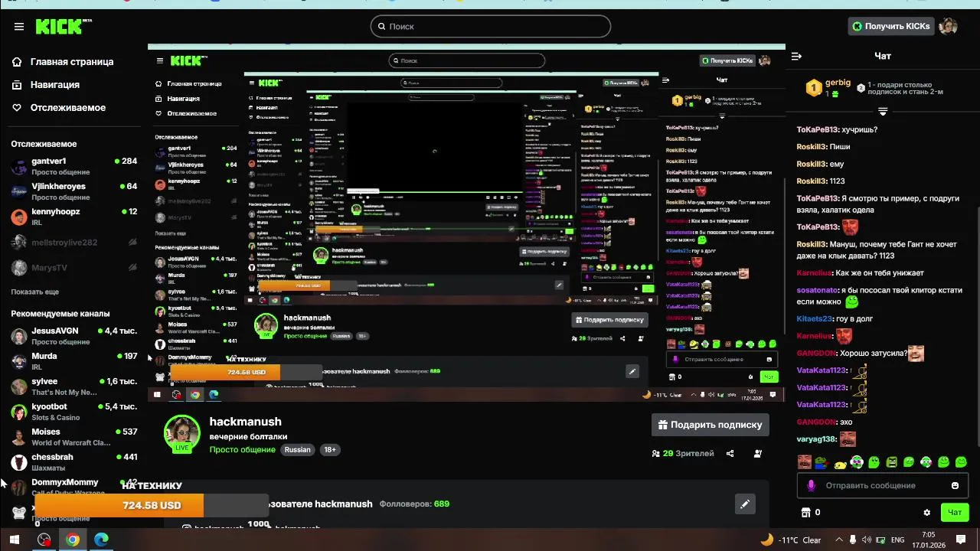Click username varyag138 in chat
Viewport: 980px width, 551px height.
click(816, 439)
